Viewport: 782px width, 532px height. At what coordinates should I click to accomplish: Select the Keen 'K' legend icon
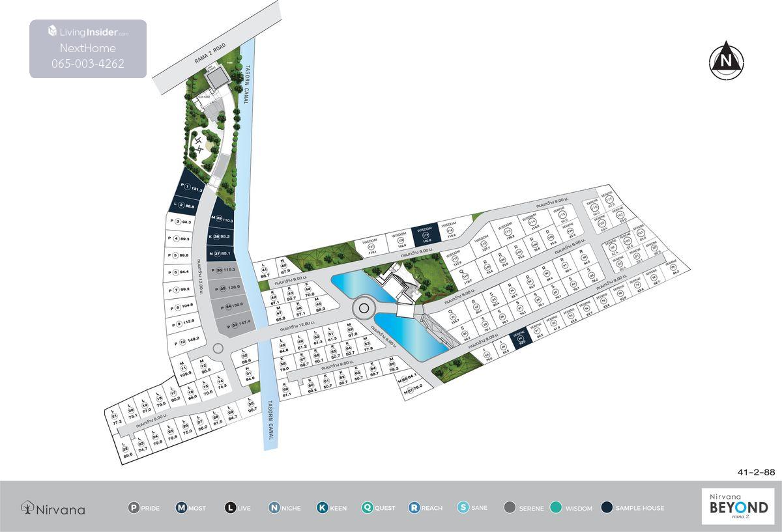pos(322,508)
